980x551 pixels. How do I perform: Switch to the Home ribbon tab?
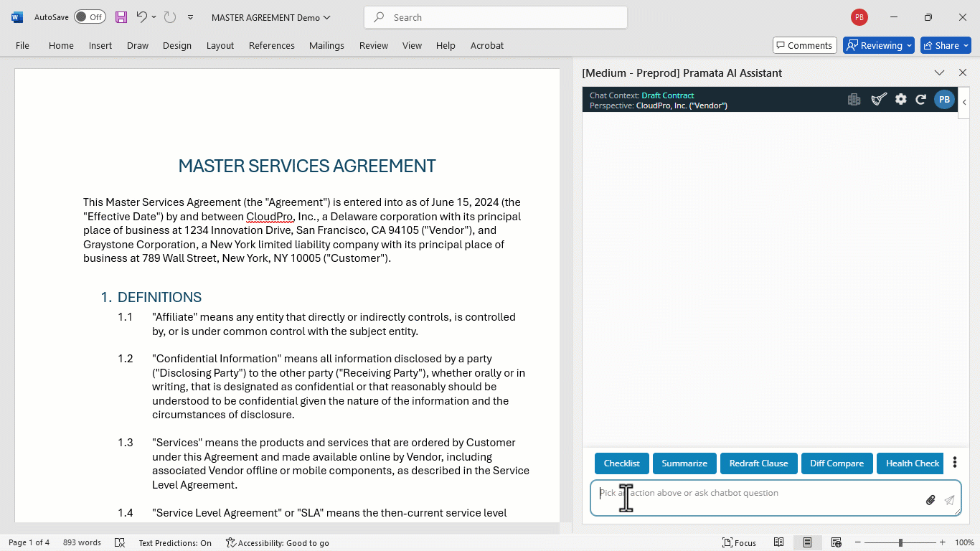tap(61, 45)
